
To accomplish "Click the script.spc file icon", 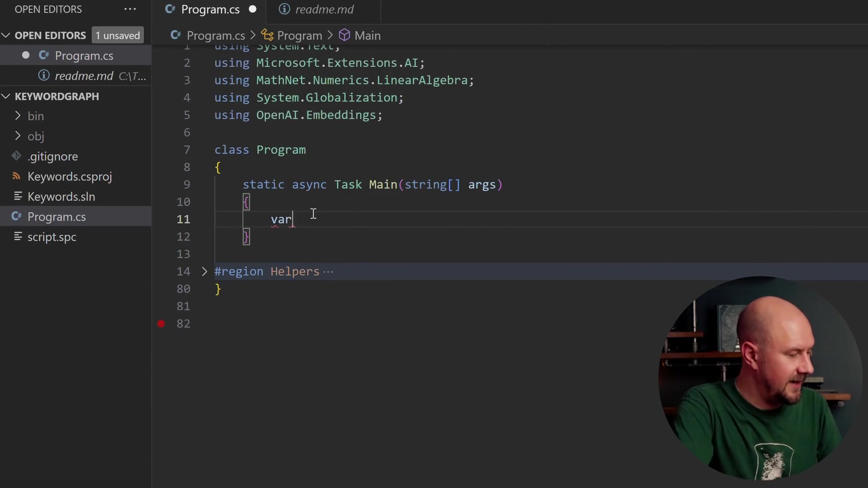I will 18,237.
